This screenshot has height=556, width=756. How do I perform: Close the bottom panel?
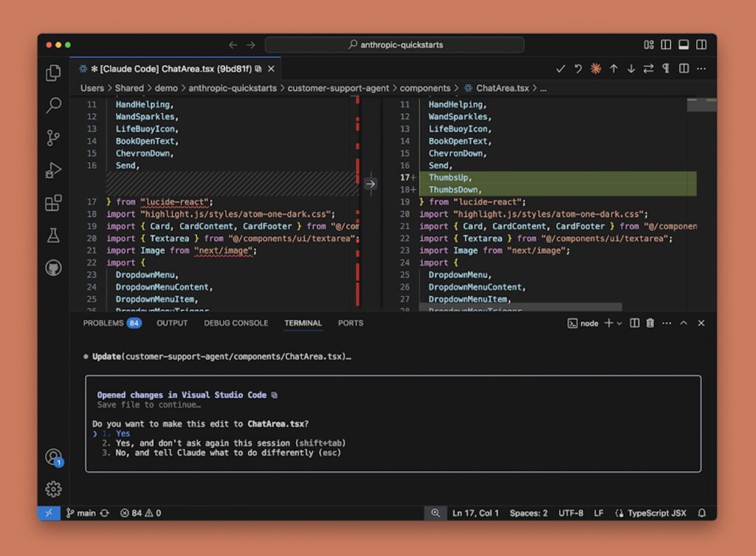[x=701, y=323]
